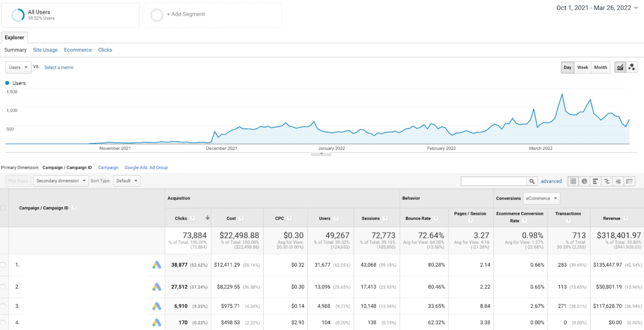Viewport: 644px width, 330px height.
Task: Open the Sort Type Default dropdown
Action: [x=127, y=181]
